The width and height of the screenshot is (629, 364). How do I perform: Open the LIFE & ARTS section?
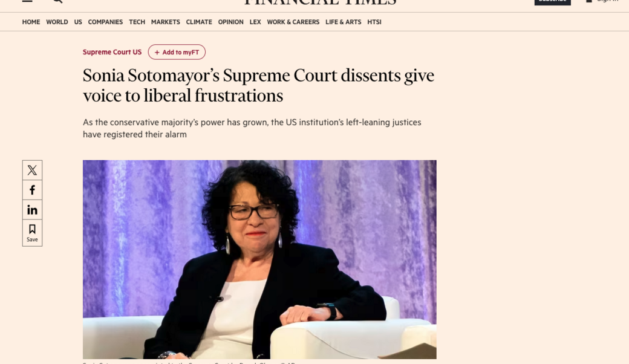(343, 22)
